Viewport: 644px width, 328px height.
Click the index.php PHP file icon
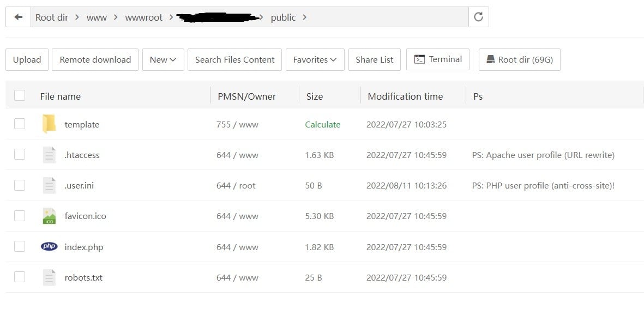(x=49, y=247)
